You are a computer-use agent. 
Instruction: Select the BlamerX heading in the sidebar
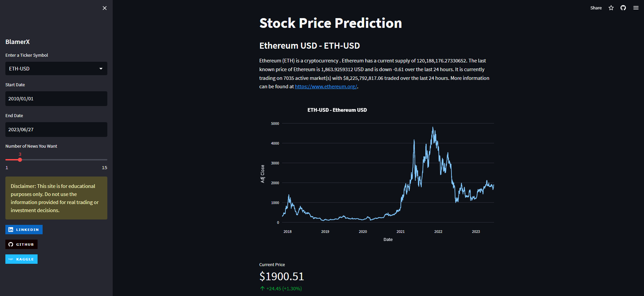(x=17, y=42)
